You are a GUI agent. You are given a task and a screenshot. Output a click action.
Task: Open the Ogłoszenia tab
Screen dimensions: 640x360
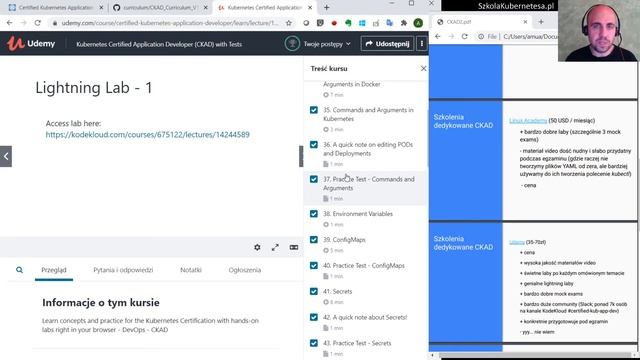[x=244, y=270]
